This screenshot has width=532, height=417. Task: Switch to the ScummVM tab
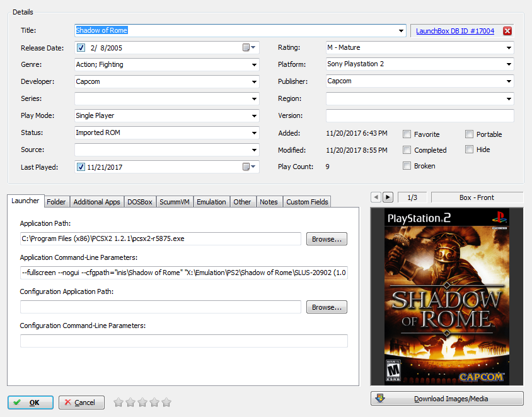(175, 202)
